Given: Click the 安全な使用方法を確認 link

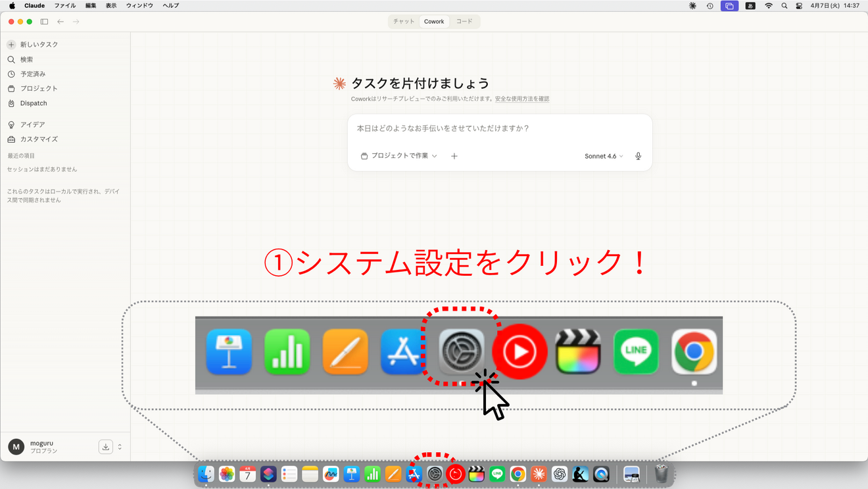Looking at the screenshot, I should pyautogui.click(x=522, y=99).
